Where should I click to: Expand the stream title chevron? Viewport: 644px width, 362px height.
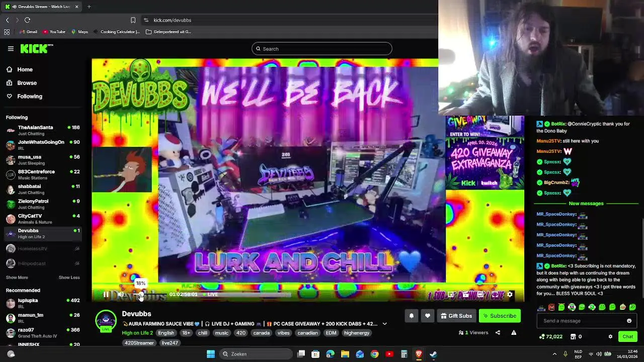385,324
